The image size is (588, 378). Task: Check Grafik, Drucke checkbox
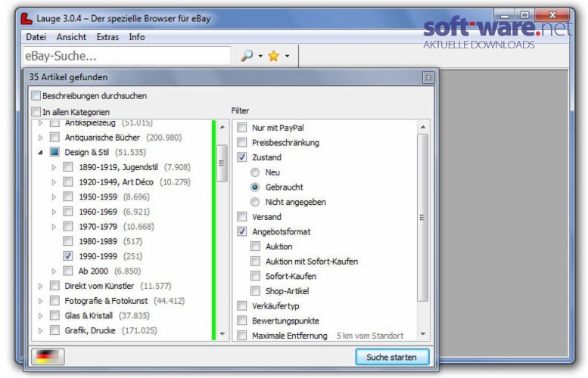(x=54, y=330)
